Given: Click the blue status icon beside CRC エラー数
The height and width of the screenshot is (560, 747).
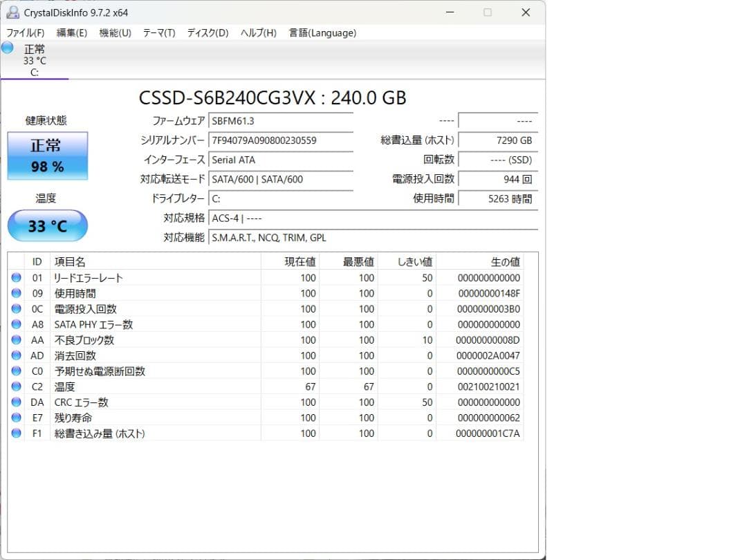Looking at the screenshot, I should (x=16, y=402).
